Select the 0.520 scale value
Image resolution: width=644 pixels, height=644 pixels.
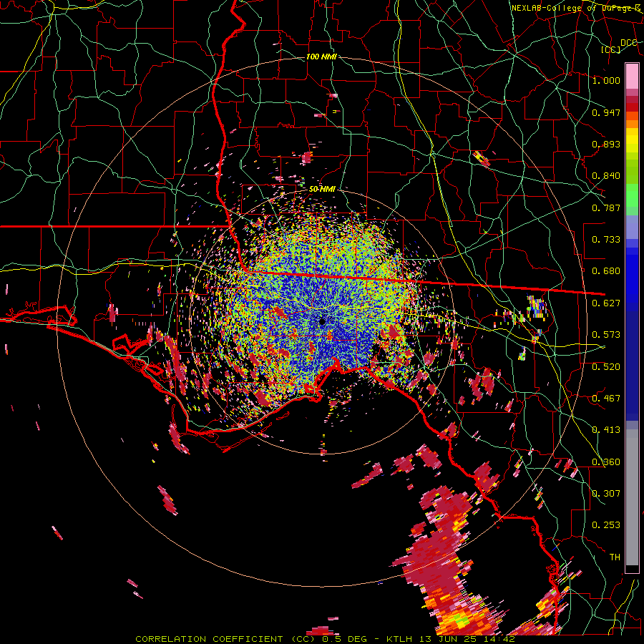click(606, 367)
